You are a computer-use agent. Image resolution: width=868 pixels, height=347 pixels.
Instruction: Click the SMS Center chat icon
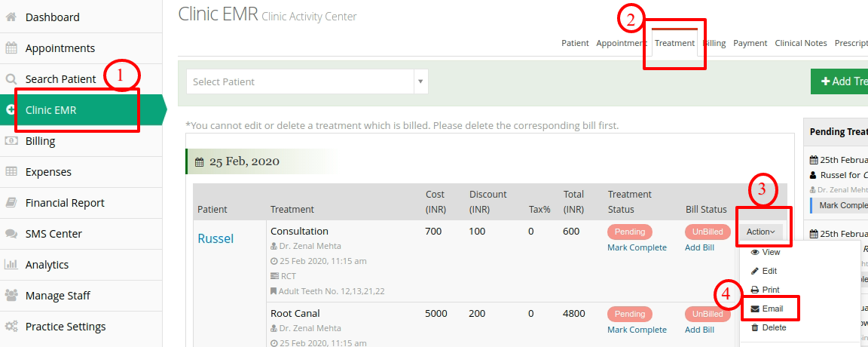coord(11,234)
